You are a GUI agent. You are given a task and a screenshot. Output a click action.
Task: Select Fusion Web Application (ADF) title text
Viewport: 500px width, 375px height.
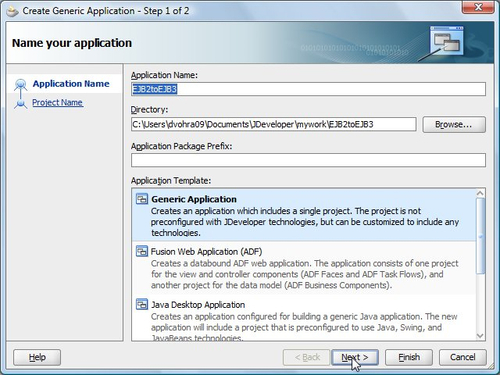[206, 251]
